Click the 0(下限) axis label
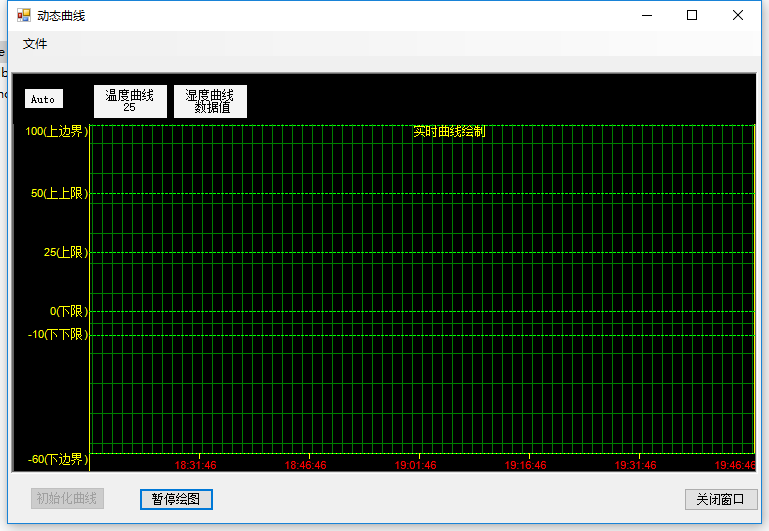 [69, 311]
